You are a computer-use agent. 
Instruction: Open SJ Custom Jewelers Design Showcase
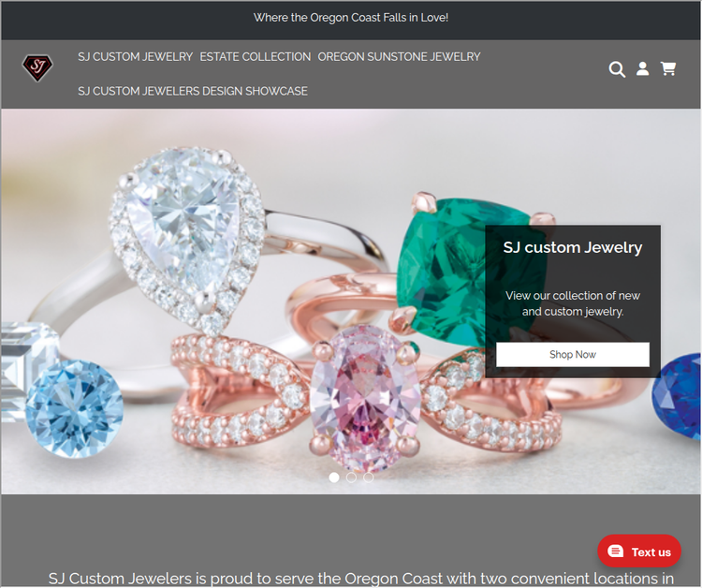pos(193,92)
